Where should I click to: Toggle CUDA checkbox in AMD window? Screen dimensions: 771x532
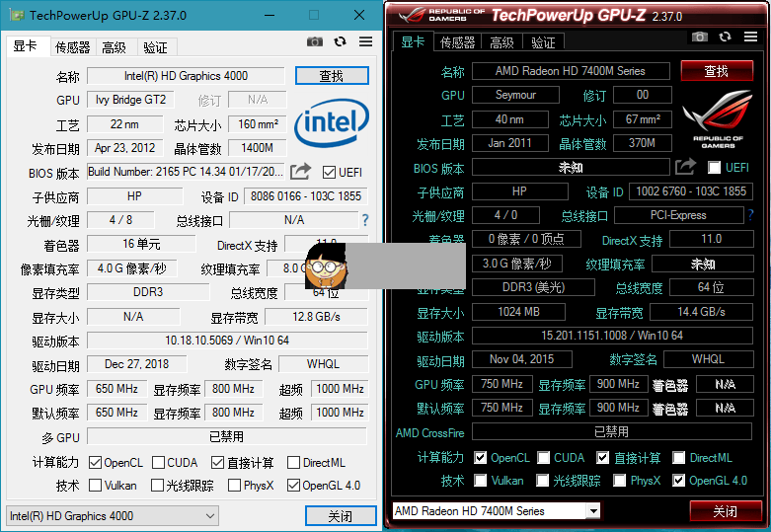pos(543,458)
